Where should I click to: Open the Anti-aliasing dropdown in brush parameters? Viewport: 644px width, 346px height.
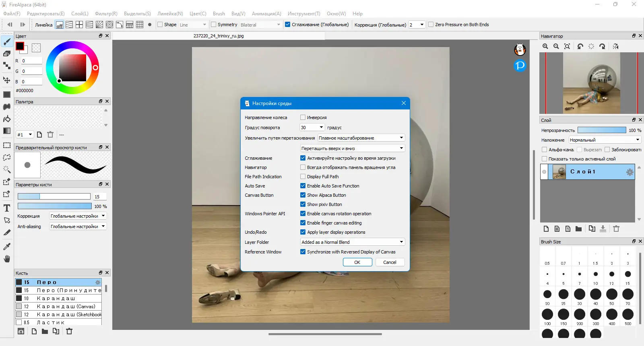[78, 227]
